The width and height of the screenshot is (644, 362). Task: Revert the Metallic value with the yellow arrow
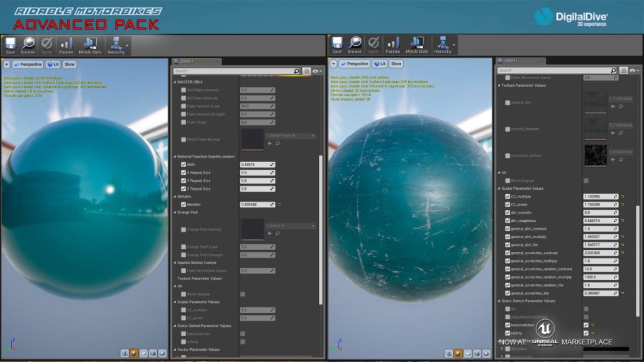(279, 204)
